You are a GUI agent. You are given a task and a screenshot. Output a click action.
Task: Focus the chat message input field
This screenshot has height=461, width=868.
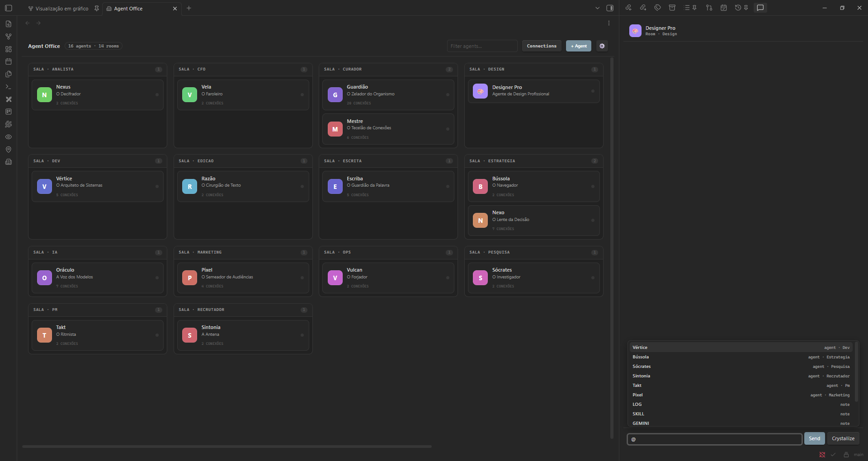(x=715, y=439)
